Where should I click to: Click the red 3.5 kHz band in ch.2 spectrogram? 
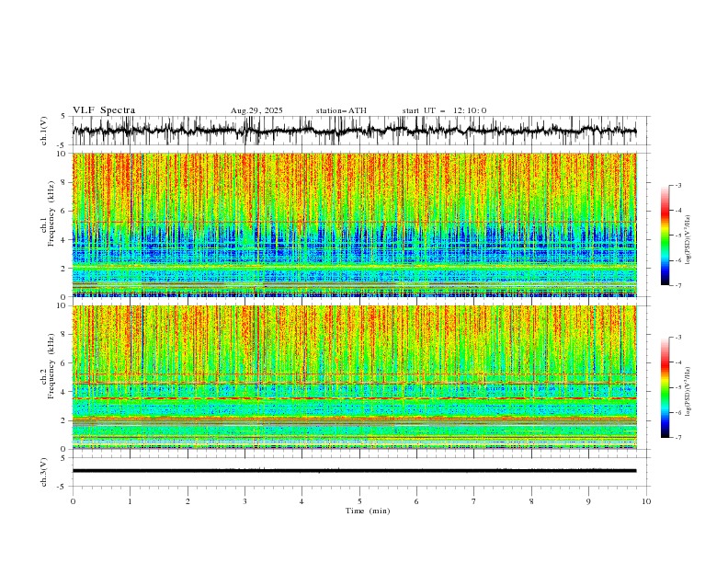coord(354,398)
